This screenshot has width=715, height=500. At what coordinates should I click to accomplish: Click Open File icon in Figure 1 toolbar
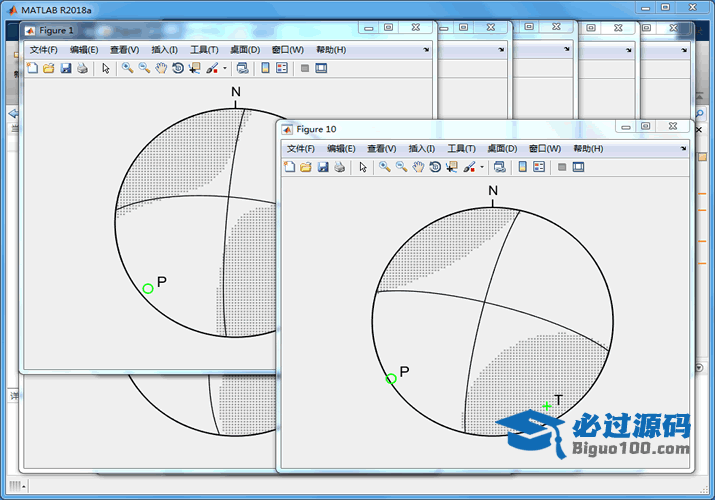[49, 68]
